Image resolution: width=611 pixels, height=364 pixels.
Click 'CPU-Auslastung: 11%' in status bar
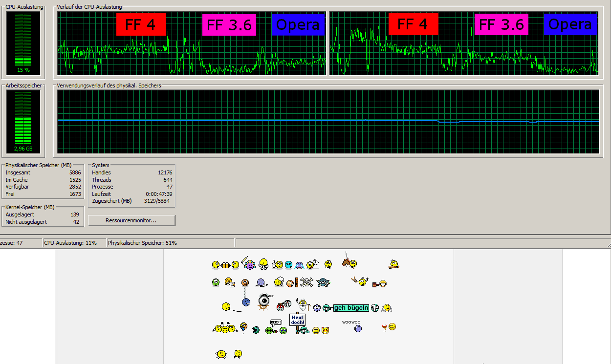[x=70, y=243]
